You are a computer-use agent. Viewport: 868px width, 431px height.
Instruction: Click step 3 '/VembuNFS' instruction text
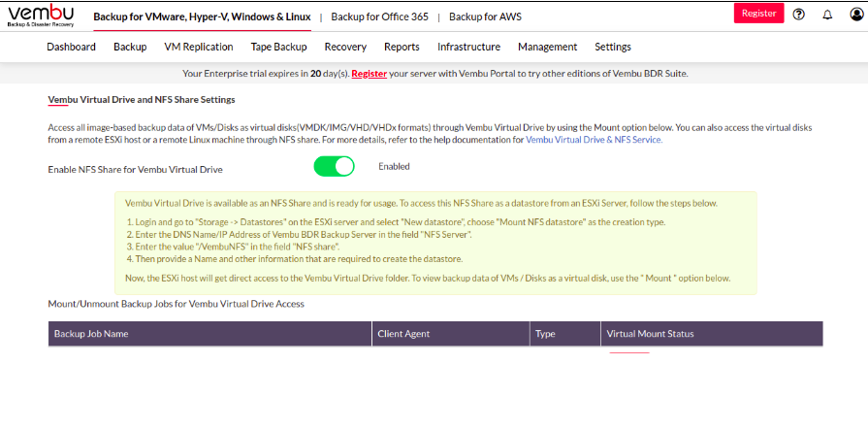(234, 246)
